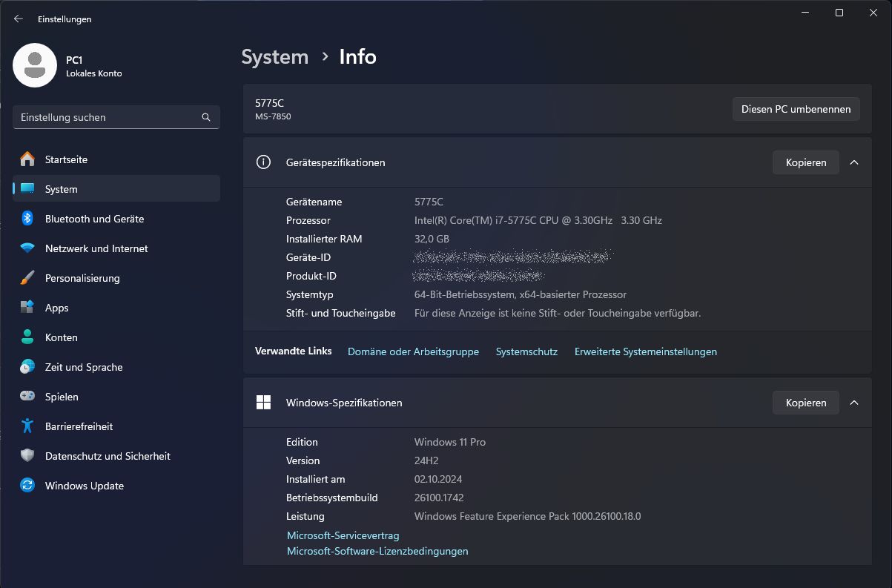Click the Netzwerk Wi-Fi icon
892x588 pixels.
(27, 248)
